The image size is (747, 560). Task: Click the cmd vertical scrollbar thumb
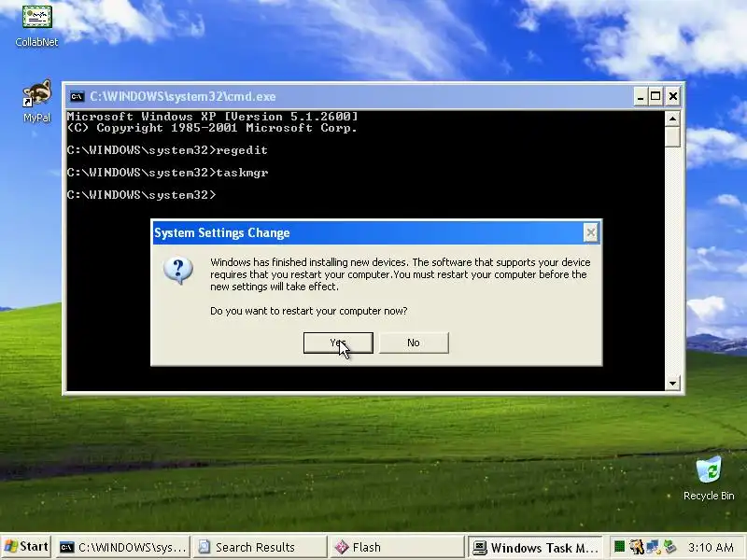tap(672, 136)
